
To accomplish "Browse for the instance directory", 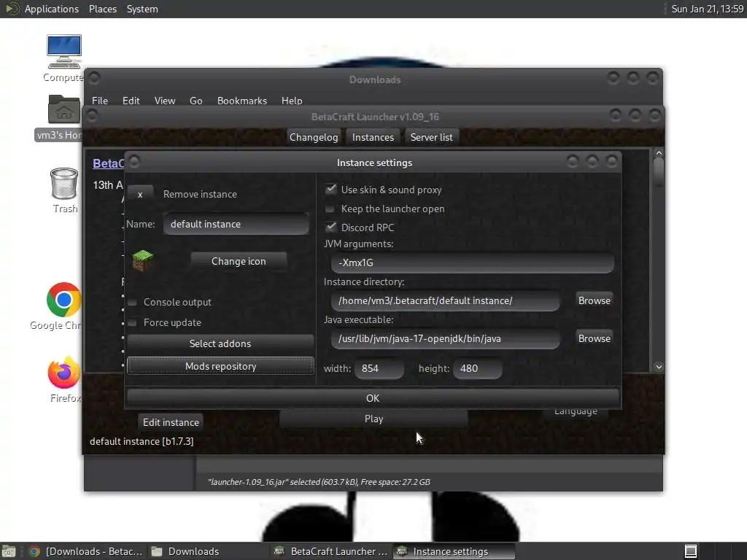I will (594, 300).
